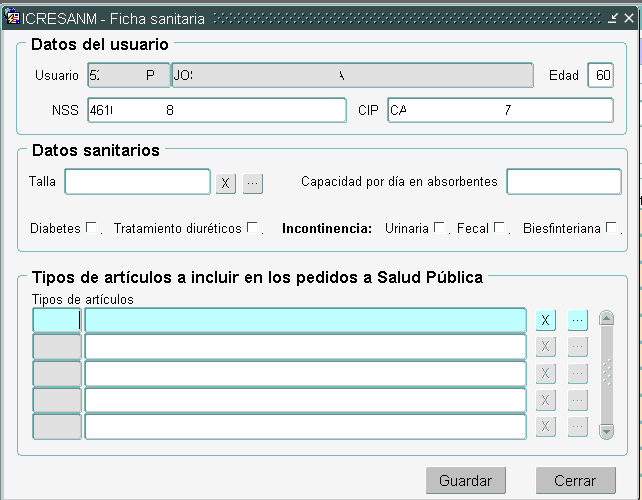This screenshot has height=500, width=642.
Task: Toggle the Fecal incontinence checkbox
Action: coord(499,228)
